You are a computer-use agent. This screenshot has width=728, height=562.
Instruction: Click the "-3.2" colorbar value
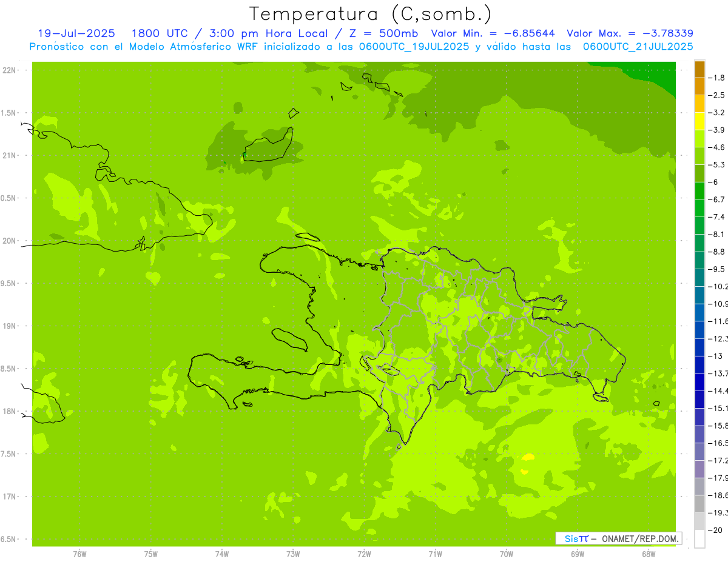click(717, 113)
